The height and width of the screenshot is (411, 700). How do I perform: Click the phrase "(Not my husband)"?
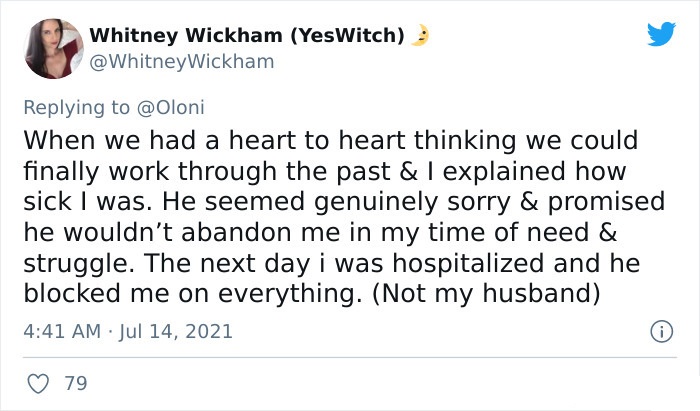coord(485,294)
